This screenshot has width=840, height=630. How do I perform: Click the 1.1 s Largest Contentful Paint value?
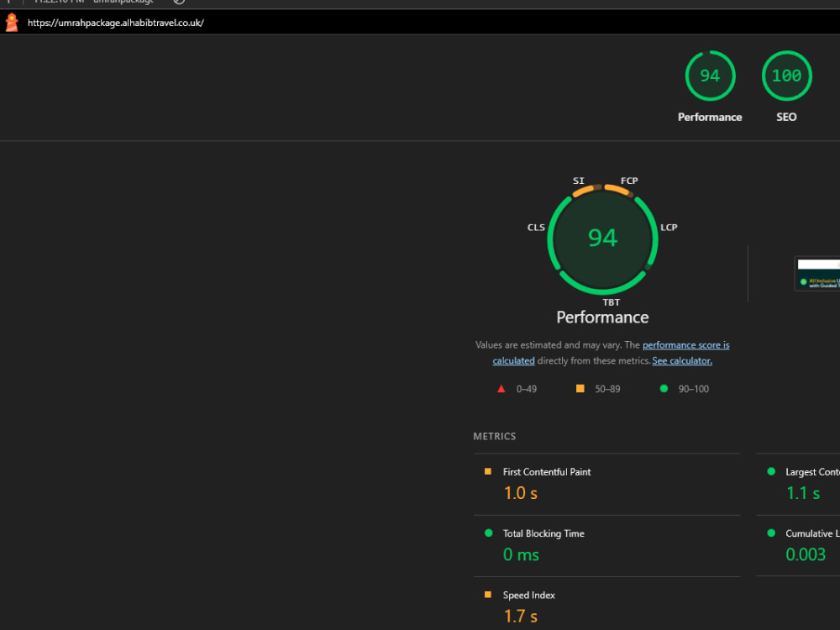(802, 493)
